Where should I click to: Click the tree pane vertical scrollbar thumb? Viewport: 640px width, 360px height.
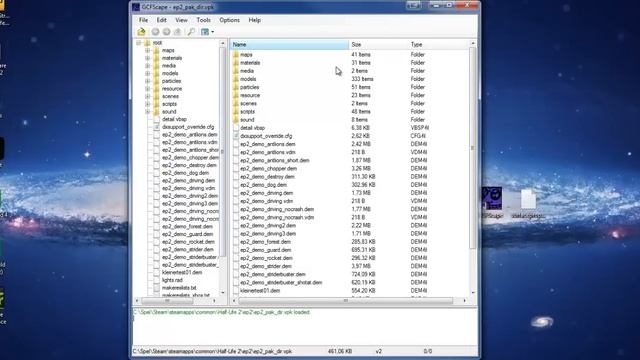[222, 152]
